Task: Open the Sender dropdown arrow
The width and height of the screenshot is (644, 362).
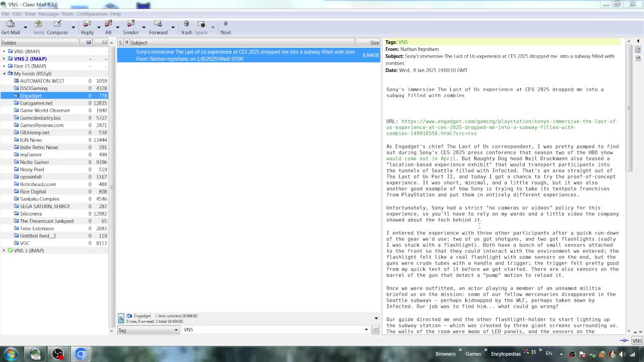Action: (x=143, y=28)
